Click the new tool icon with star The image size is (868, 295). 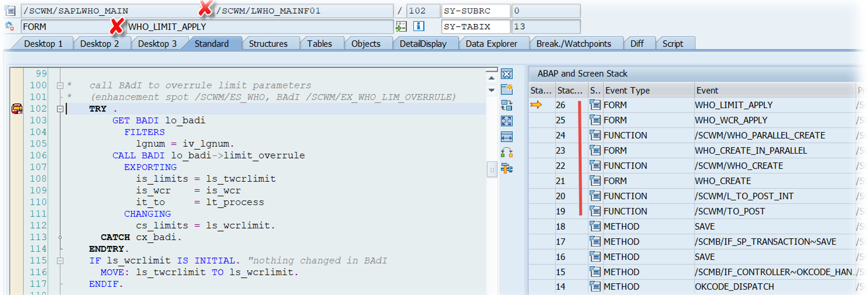pos(507,89)
